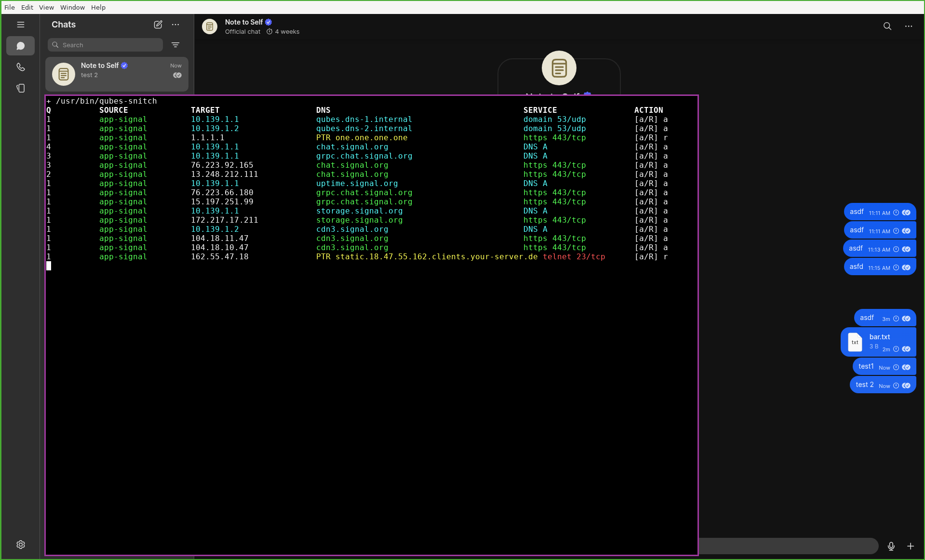
Task: Click terminal target '13.248.212.111'
Action: point(225,174)
